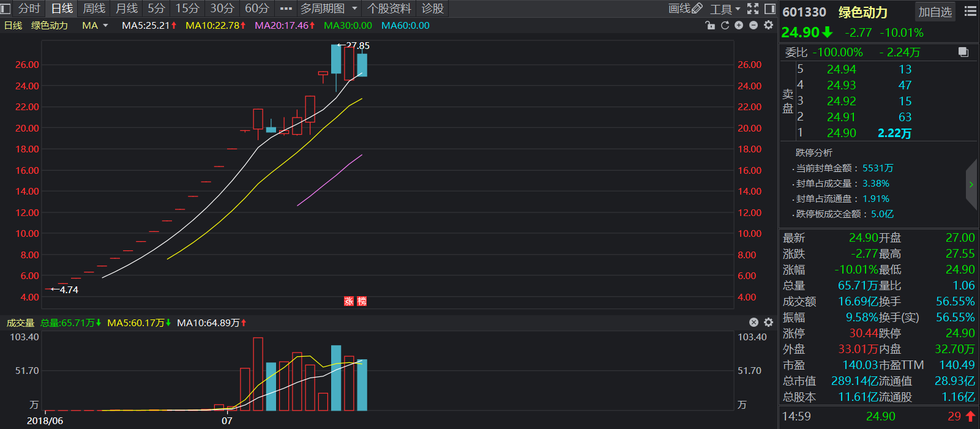Click the 多周期图 multi-period chart button

click(323, 9)
